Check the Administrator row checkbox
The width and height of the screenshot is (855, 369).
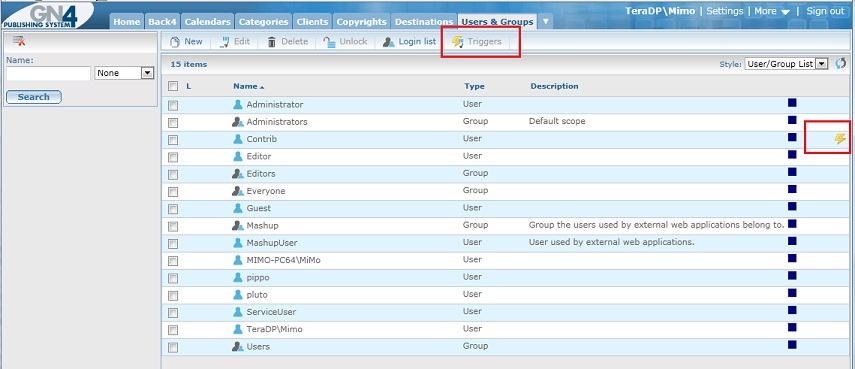point(173,105)
